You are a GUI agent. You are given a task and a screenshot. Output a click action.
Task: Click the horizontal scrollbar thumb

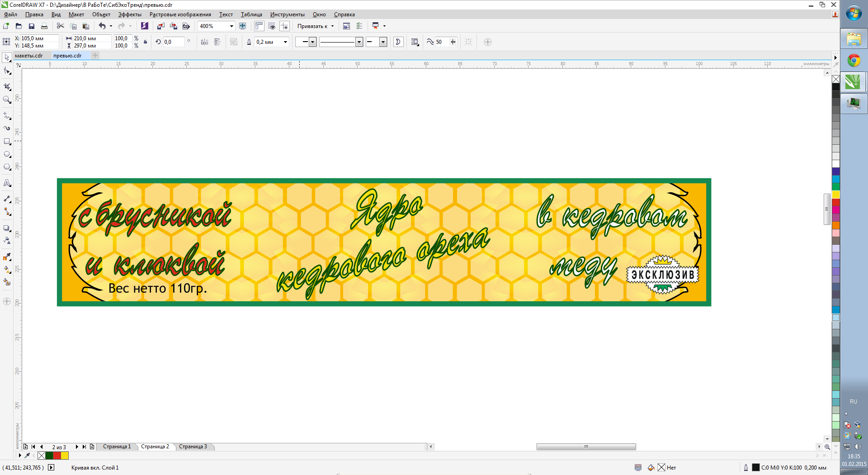coord(586,447)
